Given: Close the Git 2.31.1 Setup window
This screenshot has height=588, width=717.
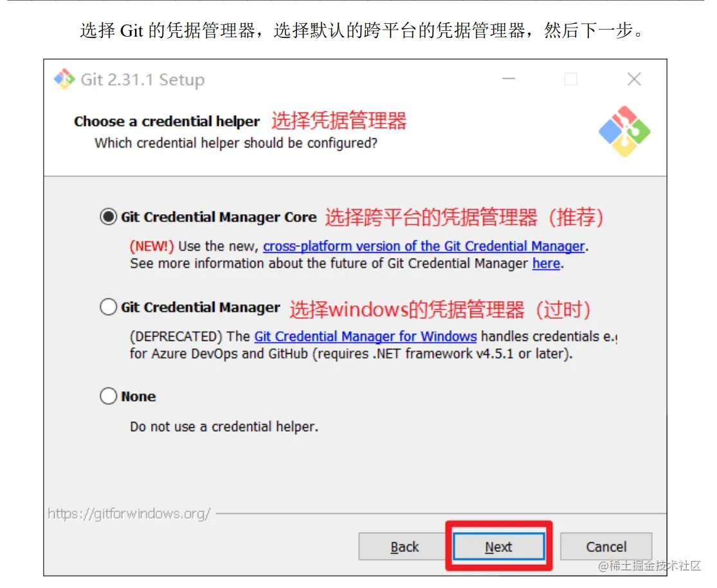Looking at the screenshot, I should click(634, 79).
